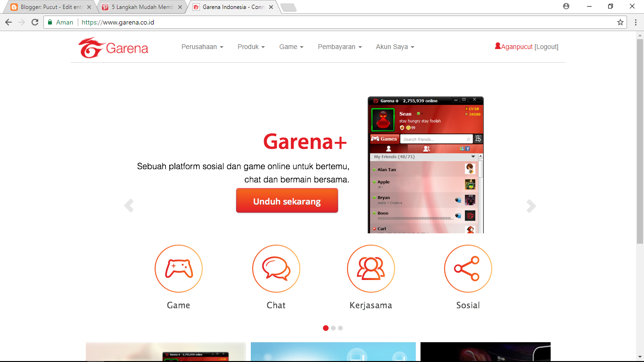Screen dimensions: 644x362
Task: Open the Aganpucut profile link
Action: (x=514, y=47)
